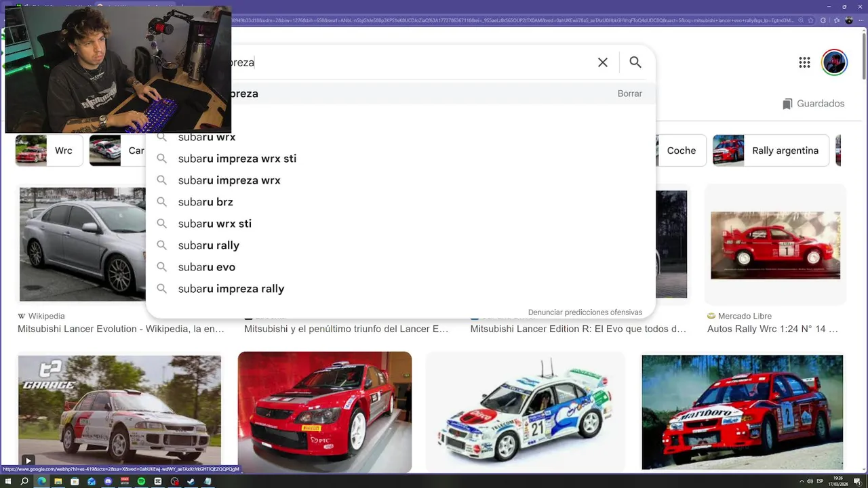Open the Guardados saved items link
This screenshot has height=488, width=868.
(x=813, y=104)
